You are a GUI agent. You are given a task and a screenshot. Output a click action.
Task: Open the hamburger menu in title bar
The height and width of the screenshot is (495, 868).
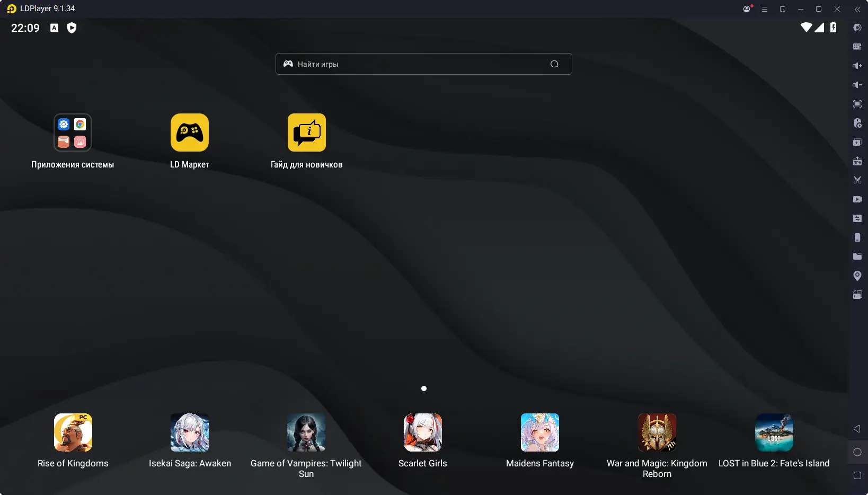pos(765,9)
